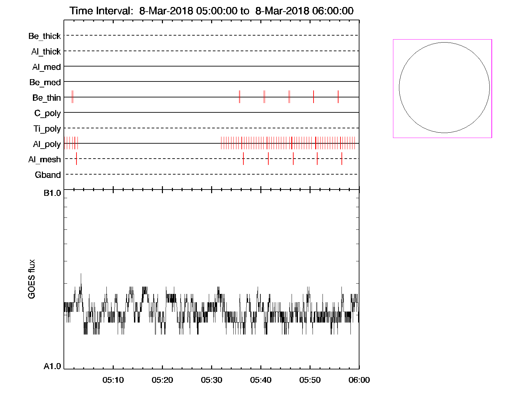Click the Ti_poly filter label

point(47,129)
